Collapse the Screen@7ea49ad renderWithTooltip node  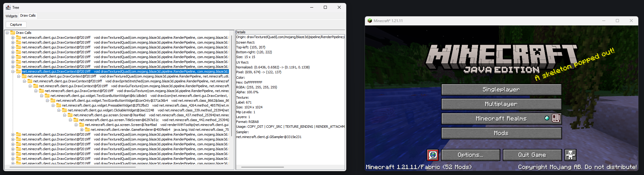[x=76, y=125]
